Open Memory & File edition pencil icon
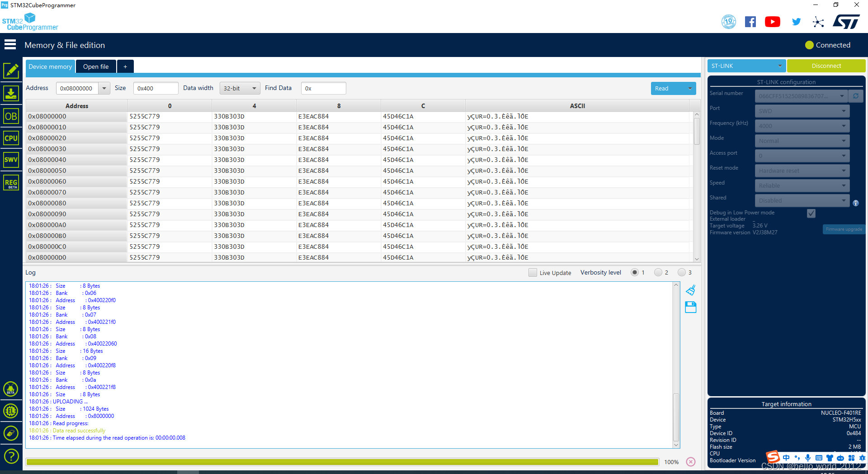Image resolution: width=868 pixels, height=474 pixels. pyautogui.click(x=11, y=71)
